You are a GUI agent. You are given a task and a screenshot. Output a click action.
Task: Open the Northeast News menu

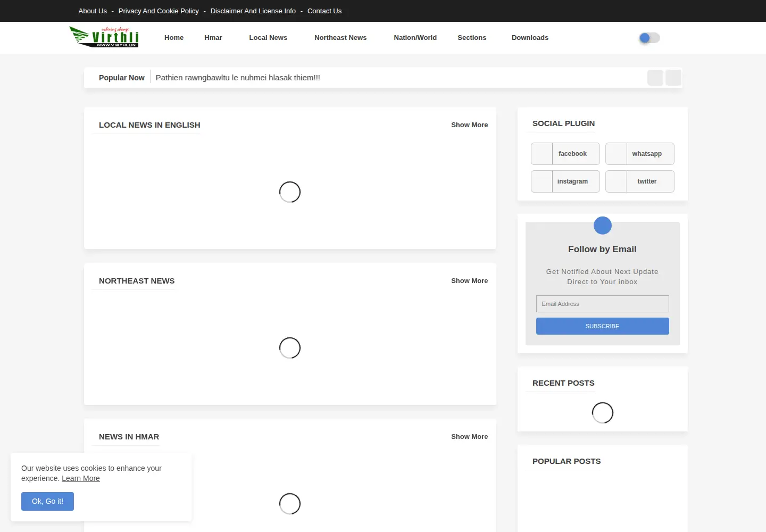click(340, 38)
